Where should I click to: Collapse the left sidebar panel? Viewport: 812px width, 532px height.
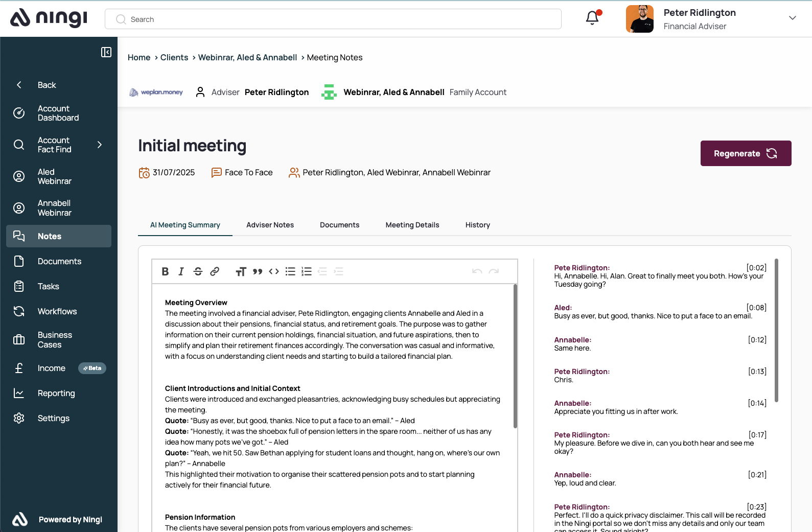pyautogui.click(x=106, y=52)
